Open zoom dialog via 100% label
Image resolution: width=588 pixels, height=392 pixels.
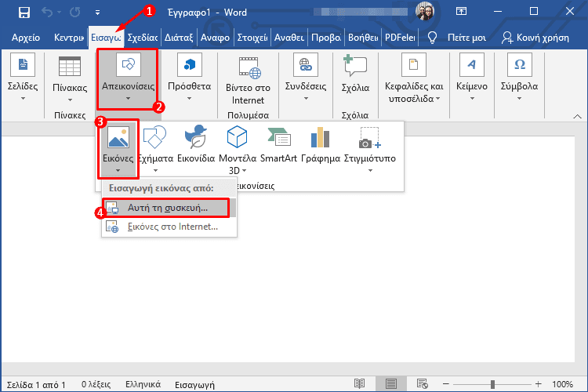click(x=562, y=384)
